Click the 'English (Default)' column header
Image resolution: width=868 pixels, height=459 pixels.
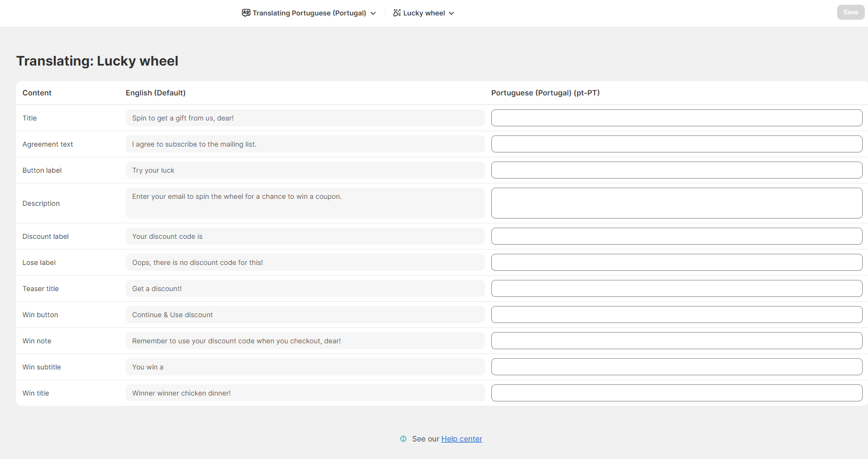156,93
